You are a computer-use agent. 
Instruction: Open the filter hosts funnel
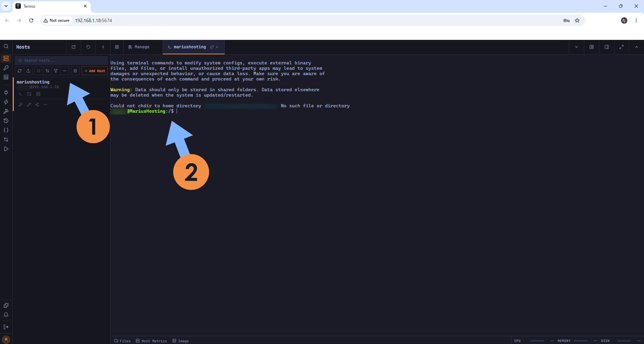click(x=56, y=71)
